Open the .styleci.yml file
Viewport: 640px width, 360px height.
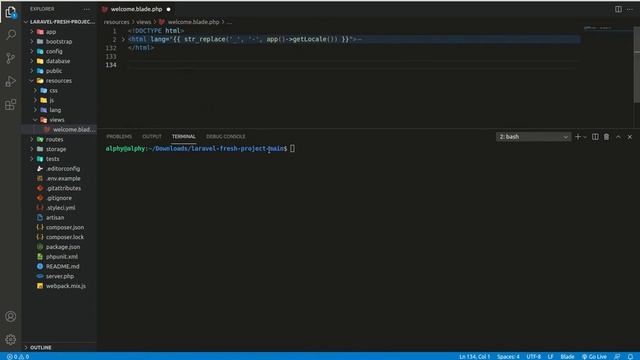coord(60,208)
